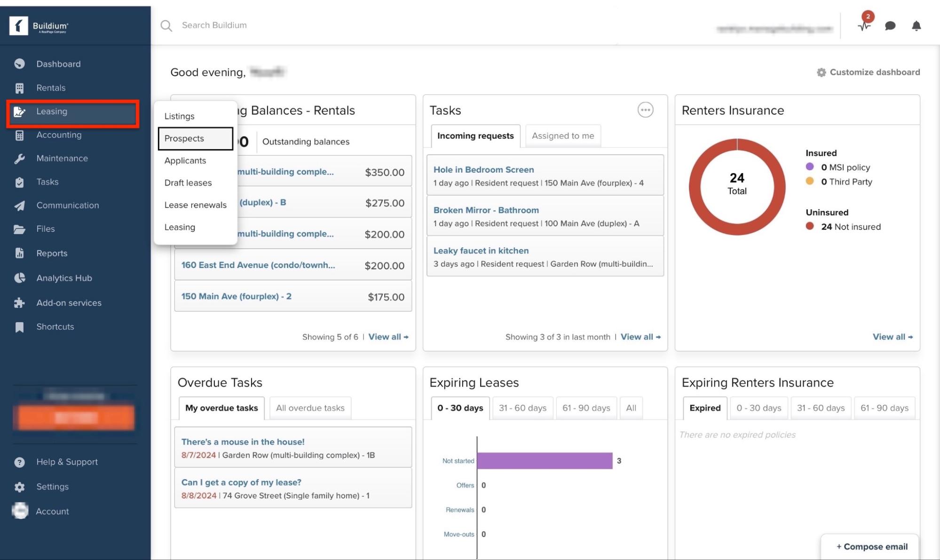Click the Add-on services puzzle icon
Screen dimensions: 940x560
[x=19, y=303]
